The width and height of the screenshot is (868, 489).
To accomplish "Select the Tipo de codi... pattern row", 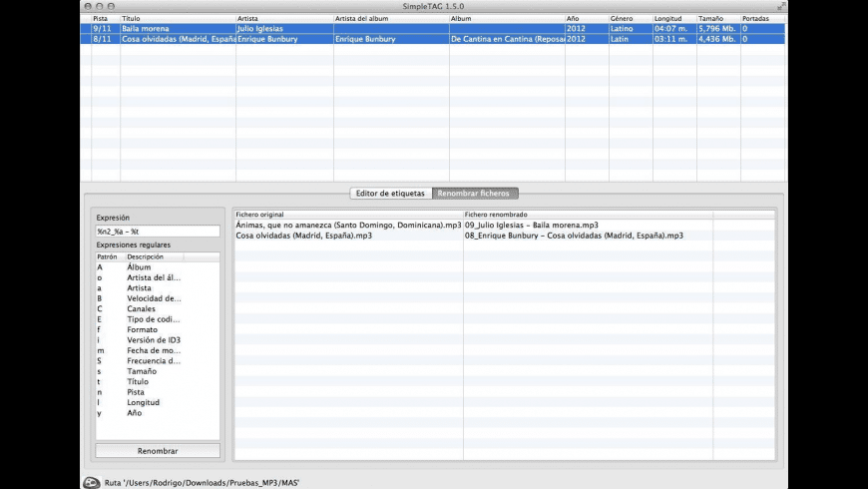I will pyautogui.click(x=158, y=319).
